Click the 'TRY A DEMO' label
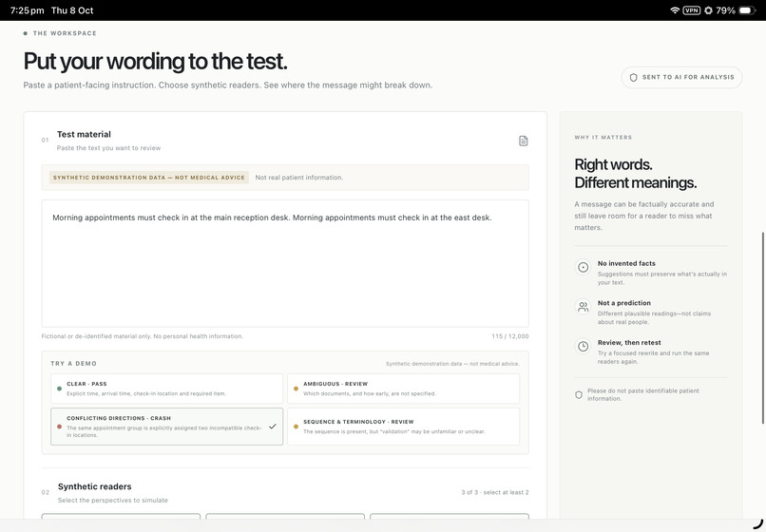766x532 pixels. coord(74,364)
